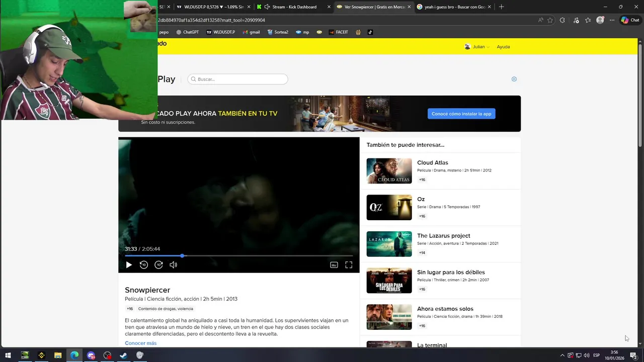Open the Julian account dropdown

click(477, 47)
